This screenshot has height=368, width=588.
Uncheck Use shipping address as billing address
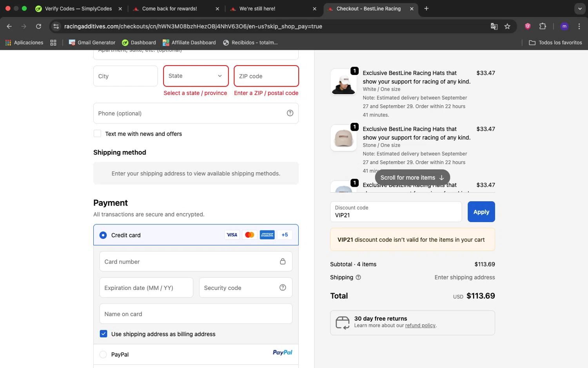[x=103, y=334]
